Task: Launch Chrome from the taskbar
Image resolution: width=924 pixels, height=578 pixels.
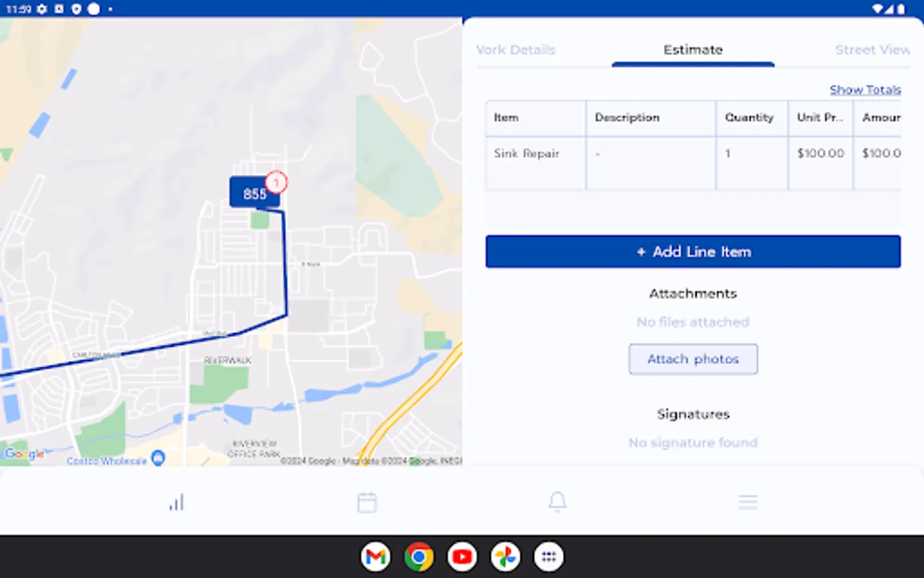Action: 419,556
